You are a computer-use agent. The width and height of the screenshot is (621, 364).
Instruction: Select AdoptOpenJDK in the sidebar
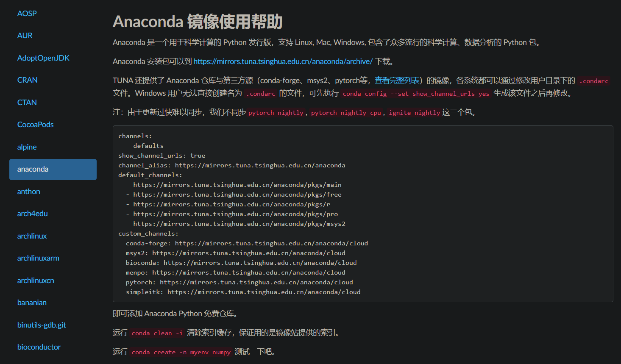click(x=43, y=58)
